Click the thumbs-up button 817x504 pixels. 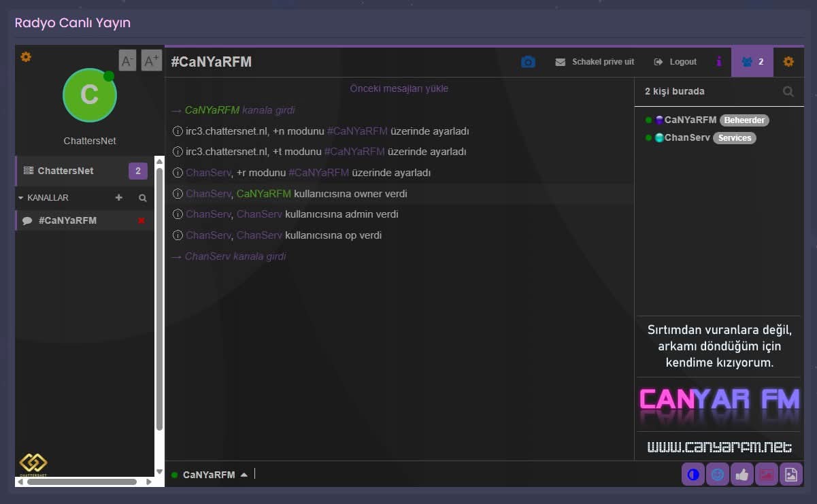tap(742, 475)
